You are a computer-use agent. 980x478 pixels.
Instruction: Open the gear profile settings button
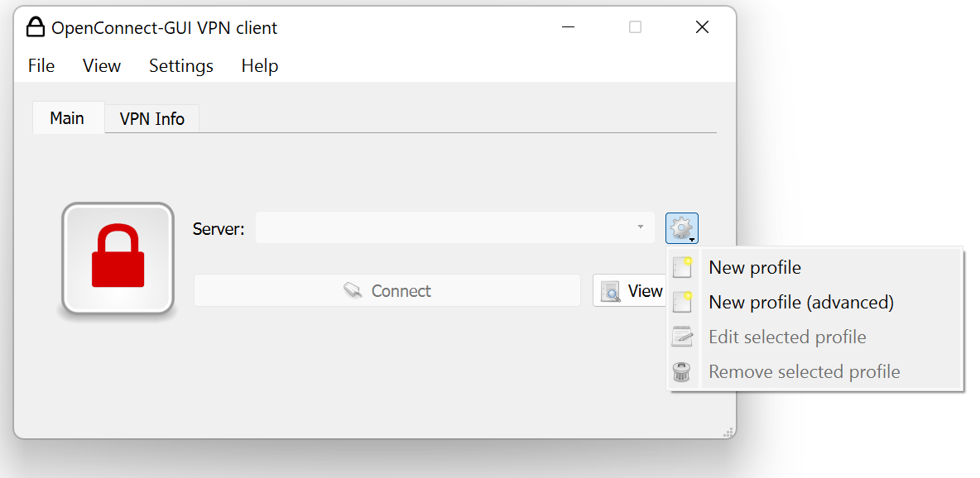tap(681, 227)
